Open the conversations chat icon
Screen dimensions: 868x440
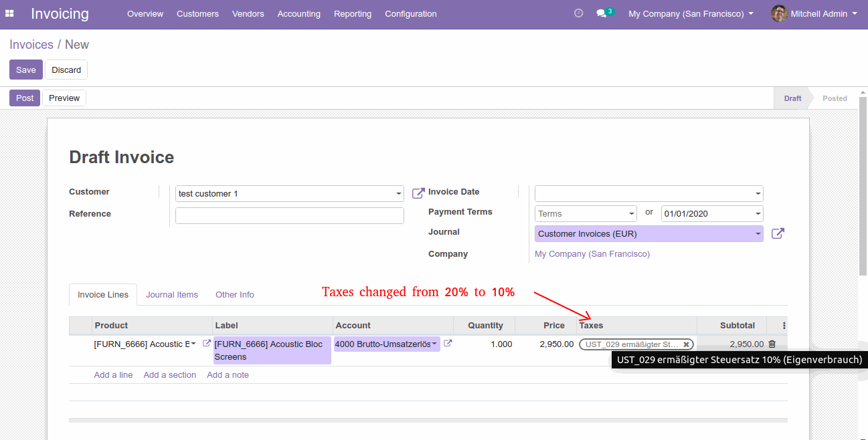(x=602, y=13)
